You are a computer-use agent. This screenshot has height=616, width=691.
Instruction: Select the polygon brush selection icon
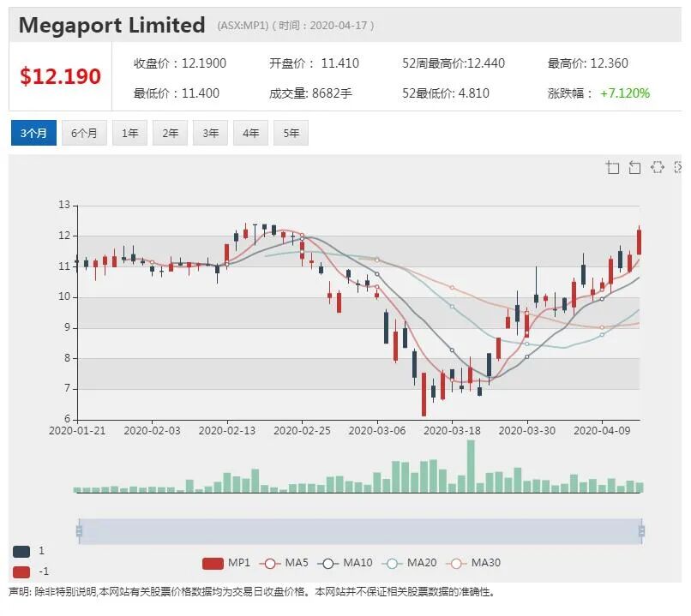tap(657, 167)
